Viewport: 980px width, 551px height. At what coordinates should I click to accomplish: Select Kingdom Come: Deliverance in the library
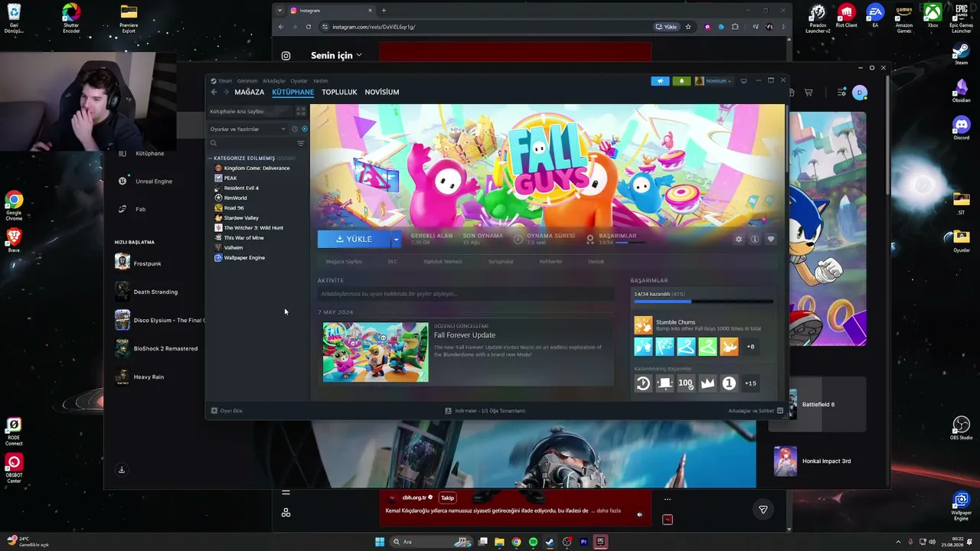click(x=256, y=168)
